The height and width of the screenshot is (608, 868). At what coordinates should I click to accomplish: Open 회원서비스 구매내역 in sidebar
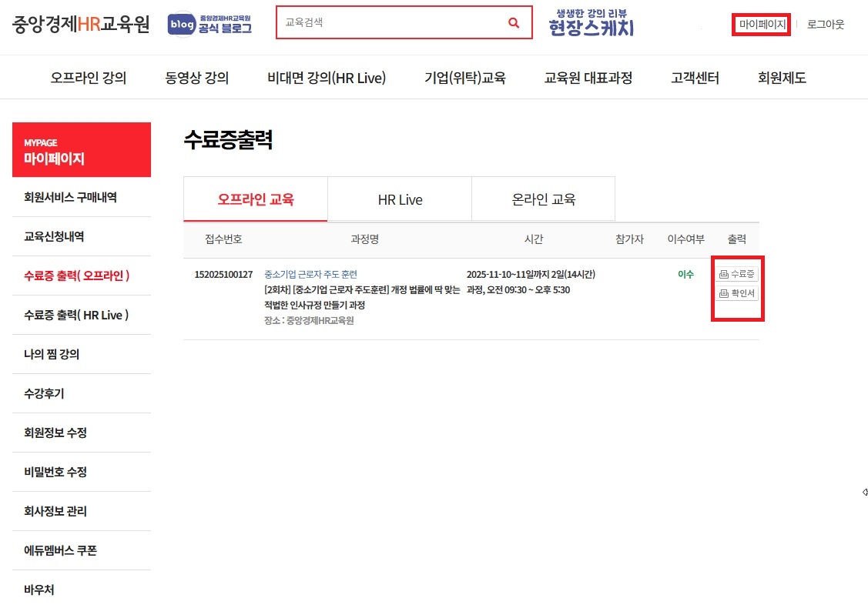(x=70, y=197)
